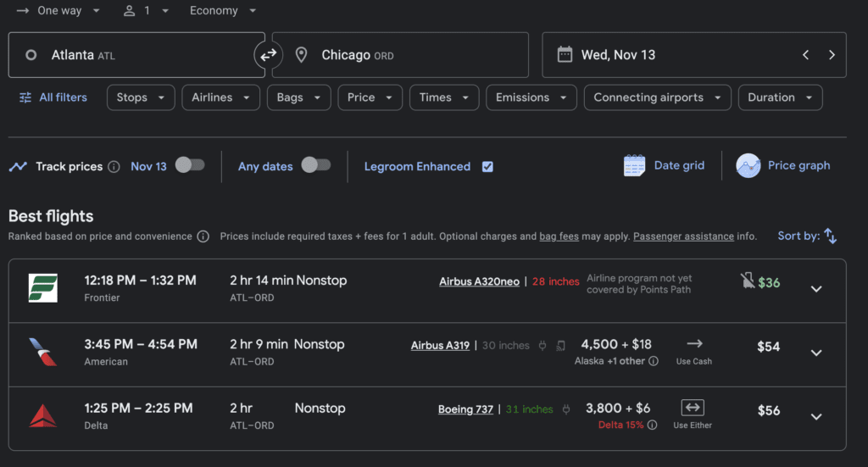
Task: Open the Passenger assistance link
Action: coord(684,236)
